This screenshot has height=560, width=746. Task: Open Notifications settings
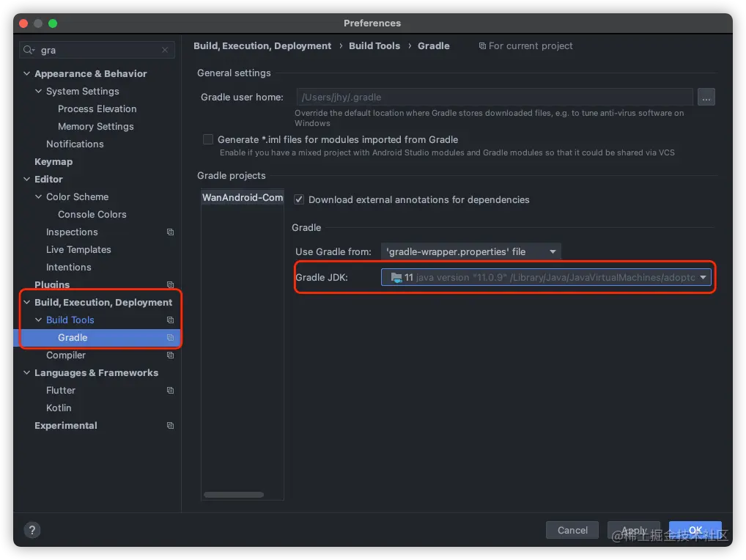75,144
